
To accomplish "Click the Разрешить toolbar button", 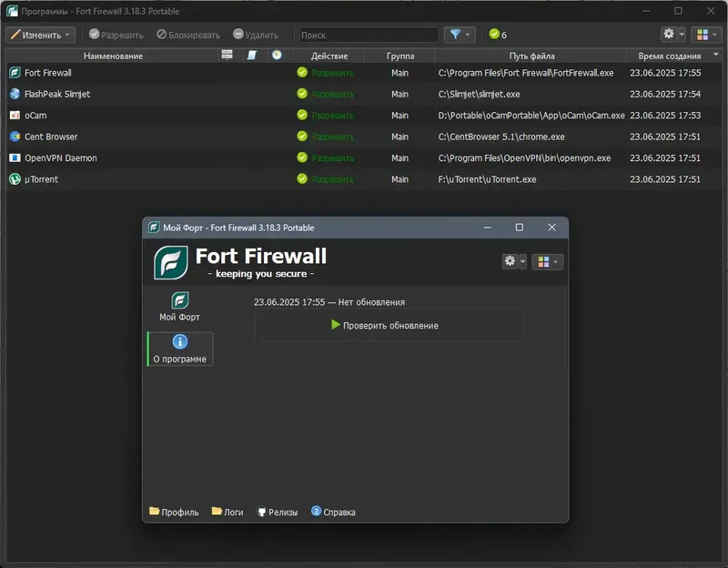I will 116,35.
